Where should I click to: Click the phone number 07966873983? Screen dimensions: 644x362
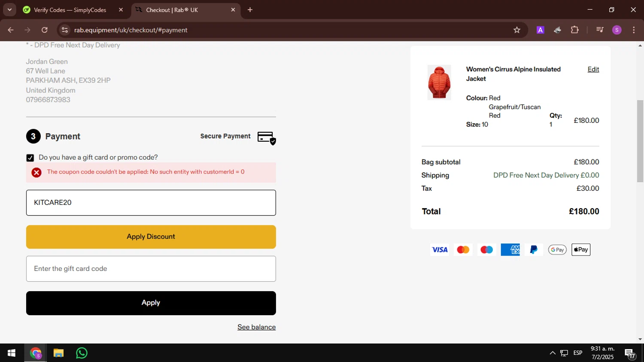point(48,100)
